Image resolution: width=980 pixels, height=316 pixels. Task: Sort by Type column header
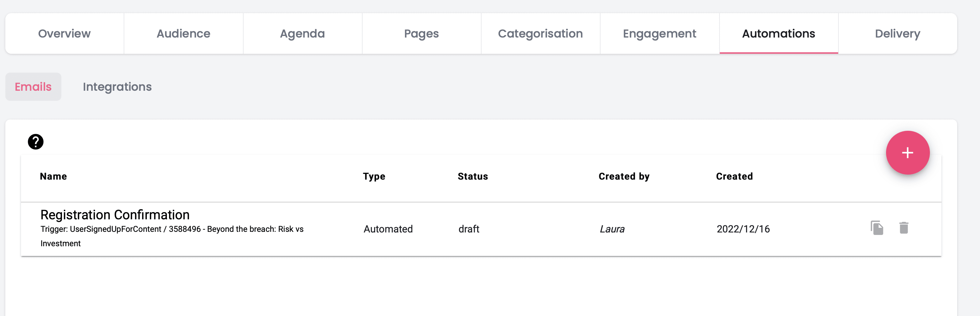(x=374, y=176)
